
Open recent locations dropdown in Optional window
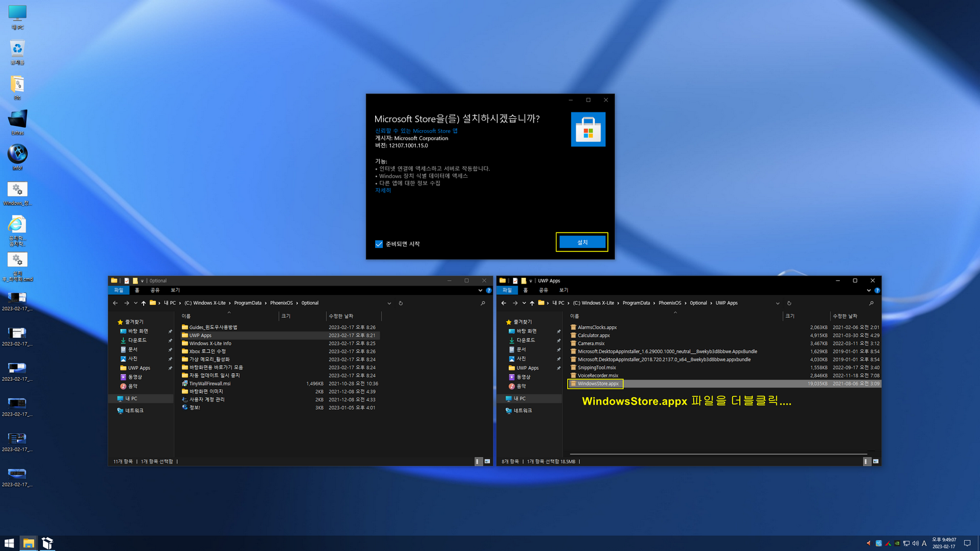(x=135, y=303)
